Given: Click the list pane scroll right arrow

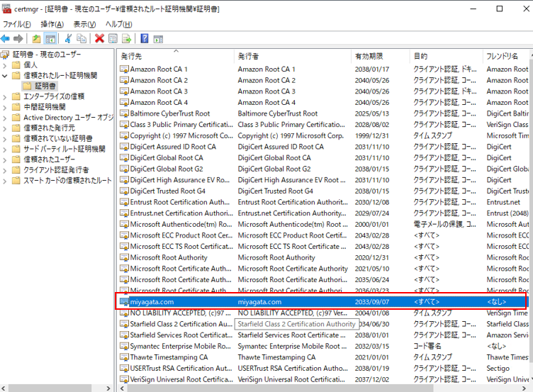Looking at the screenshot, I should (x=524, y=388).
